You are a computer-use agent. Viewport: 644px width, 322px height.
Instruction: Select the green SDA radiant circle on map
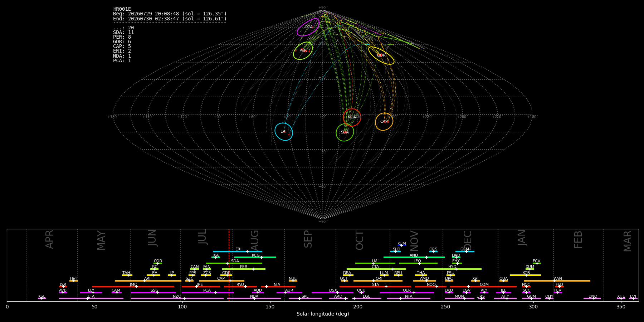pyautogui.click(x=345, y=132)
